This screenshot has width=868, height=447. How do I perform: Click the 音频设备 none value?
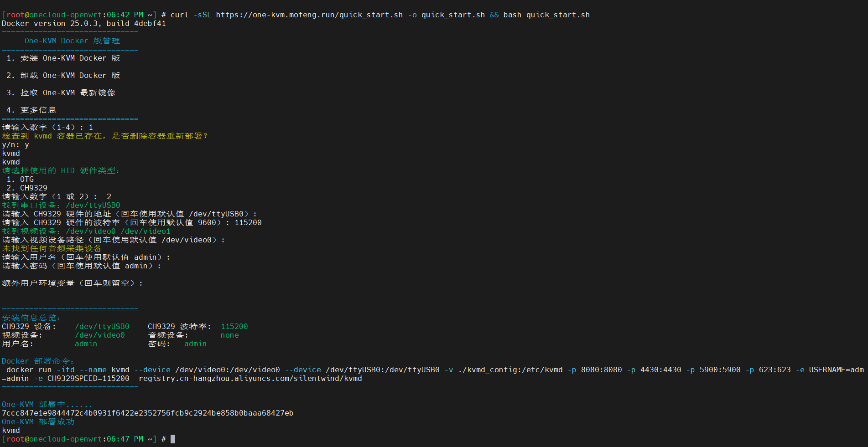(x=229, y=335)
